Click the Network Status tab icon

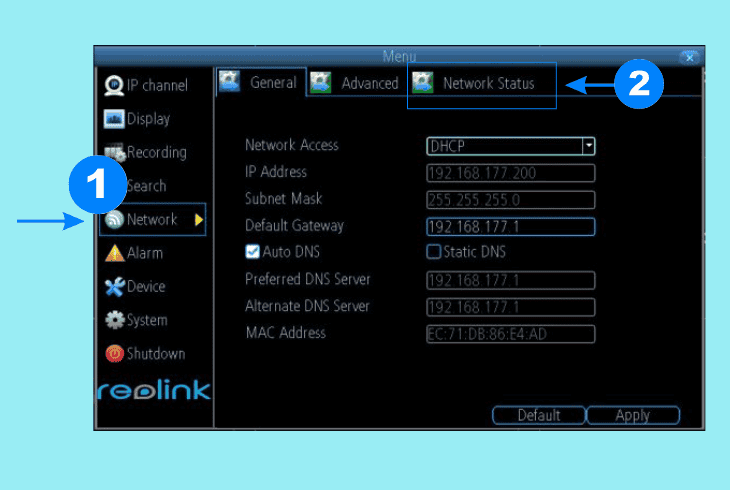click(x=423, y=82)
